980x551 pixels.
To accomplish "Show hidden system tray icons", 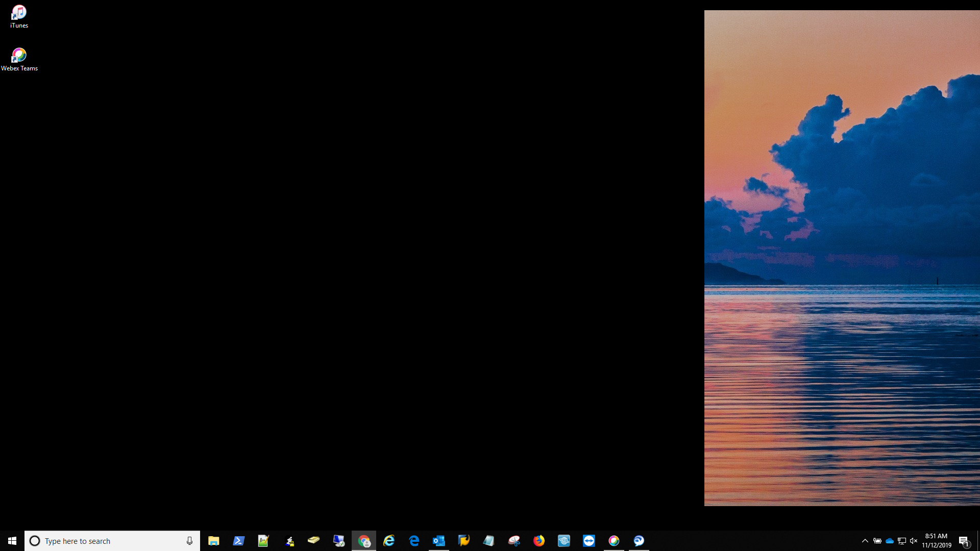I will pos(865,541).
